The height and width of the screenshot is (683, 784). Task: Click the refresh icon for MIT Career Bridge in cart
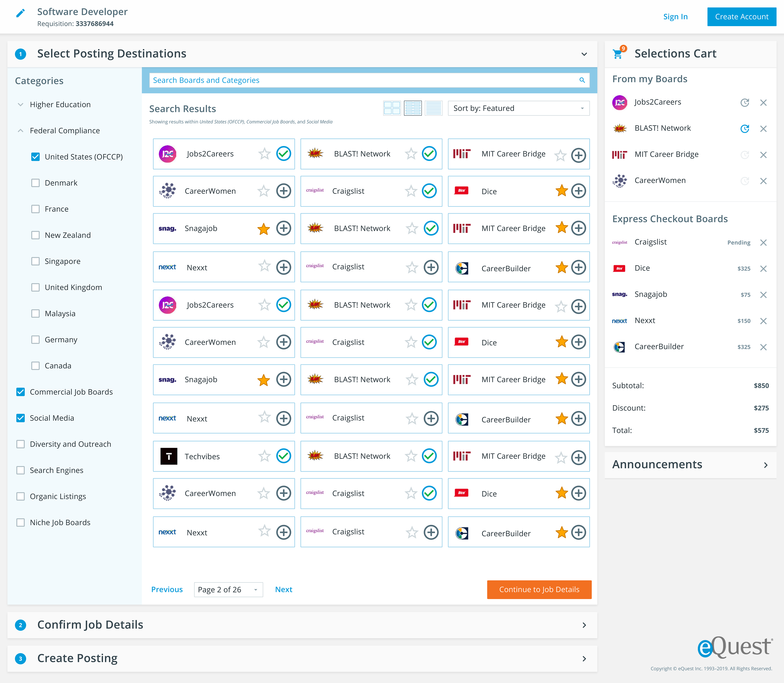pos(745,155)
